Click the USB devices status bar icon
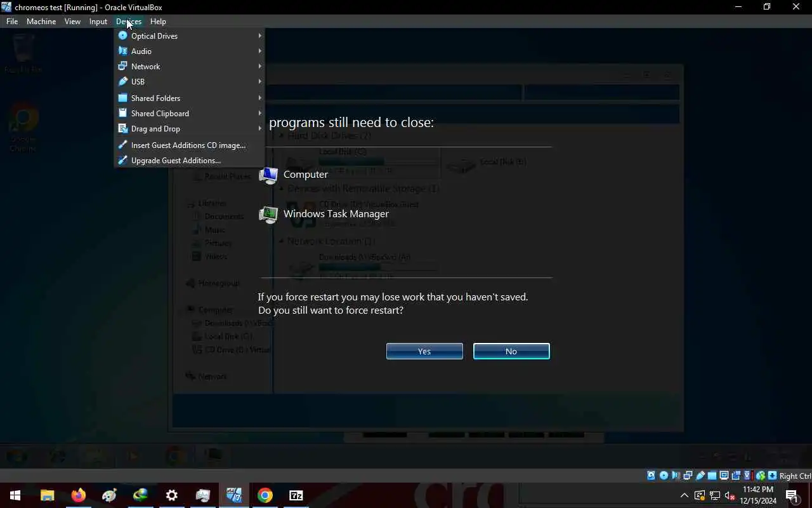Viewport: 812px width, 508px height. [x=700, y=476]
